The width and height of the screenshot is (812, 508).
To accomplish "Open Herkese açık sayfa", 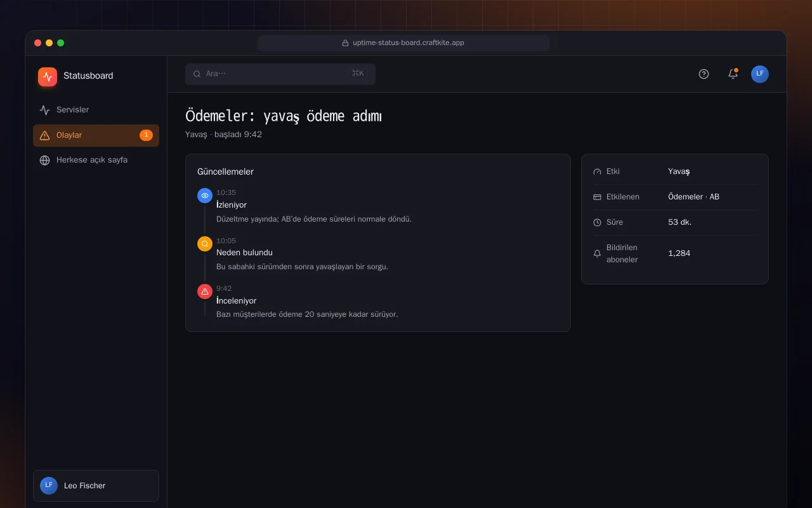I will pos(96,160).
